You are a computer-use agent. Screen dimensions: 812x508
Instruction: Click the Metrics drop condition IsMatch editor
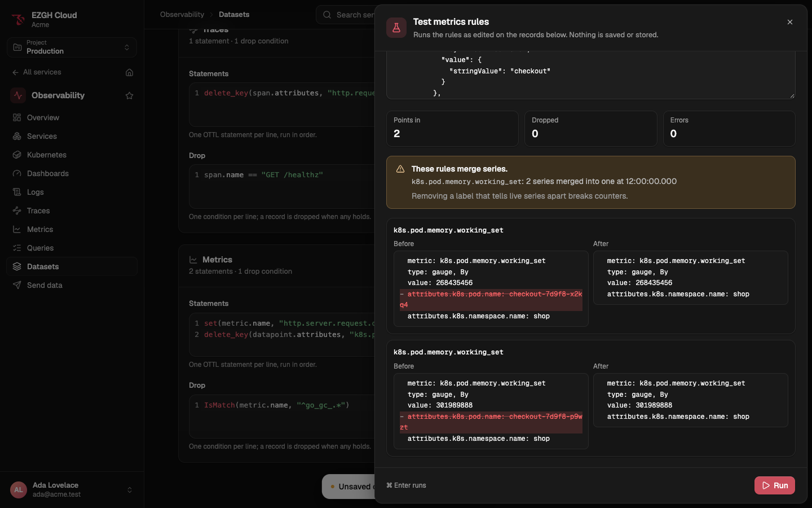282,416
